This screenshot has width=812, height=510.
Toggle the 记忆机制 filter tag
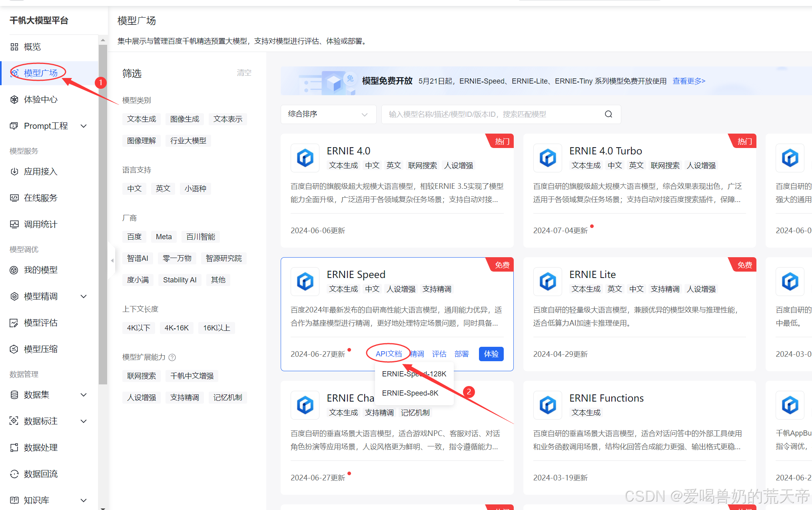(x=228, y=398)
